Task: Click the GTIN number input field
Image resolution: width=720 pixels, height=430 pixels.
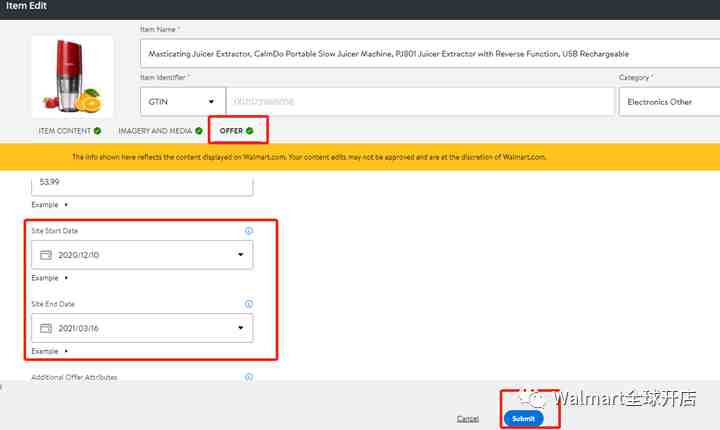Action: pos(420,102)
